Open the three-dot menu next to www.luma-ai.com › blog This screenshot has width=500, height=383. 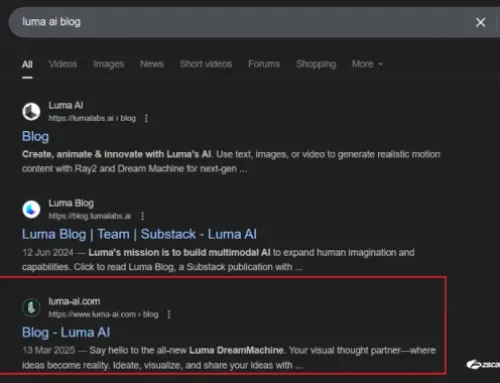(x=169, y=314)
